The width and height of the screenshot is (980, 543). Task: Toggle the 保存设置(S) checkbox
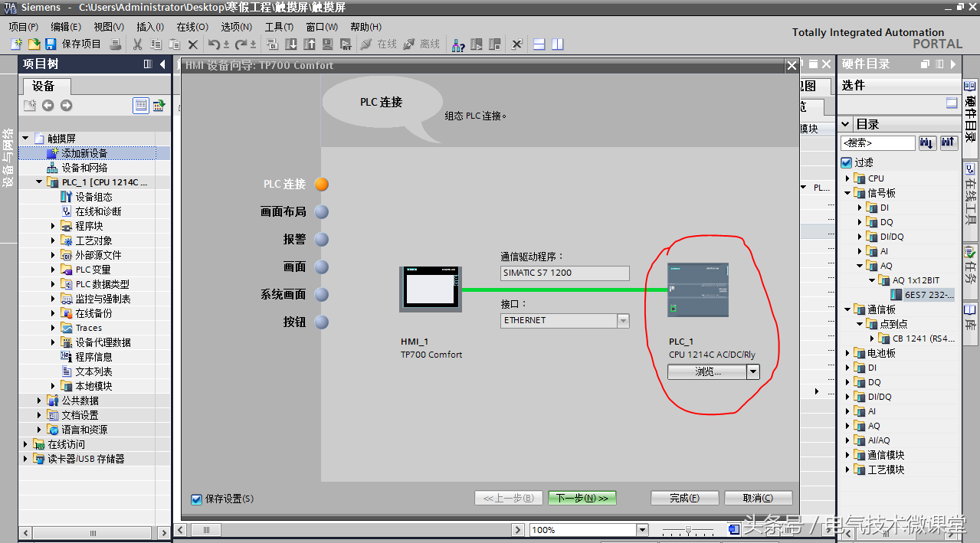[197, 499]
